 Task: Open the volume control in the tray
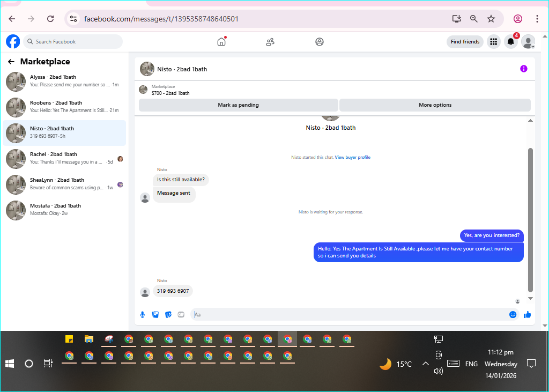(x=439, y=371)
